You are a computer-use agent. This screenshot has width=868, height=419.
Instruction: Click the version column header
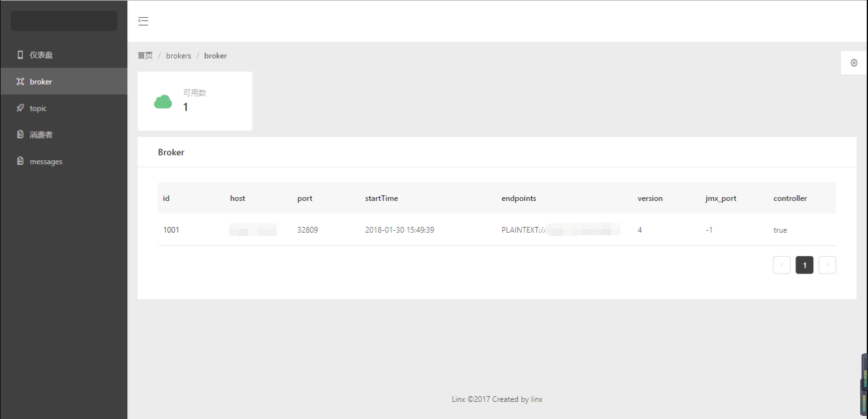pos(650,198)
